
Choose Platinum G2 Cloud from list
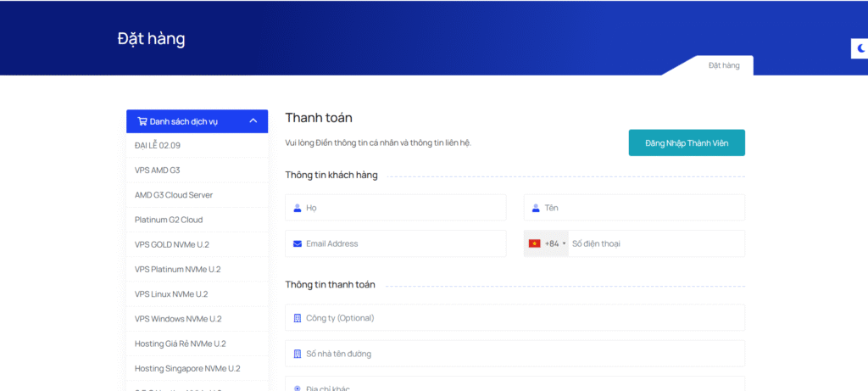coord(169,220)
